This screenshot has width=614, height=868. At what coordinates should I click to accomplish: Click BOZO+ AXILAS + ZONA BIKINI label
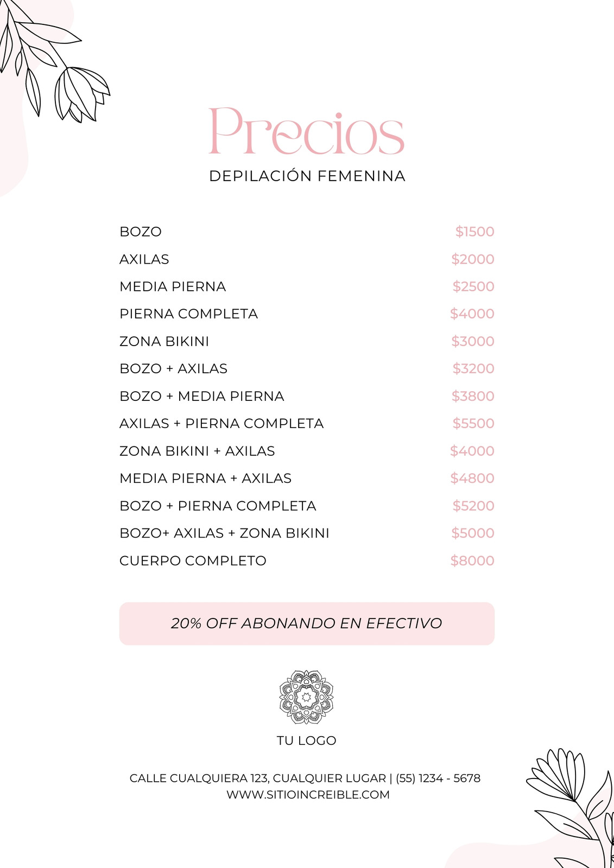(224, 533)
